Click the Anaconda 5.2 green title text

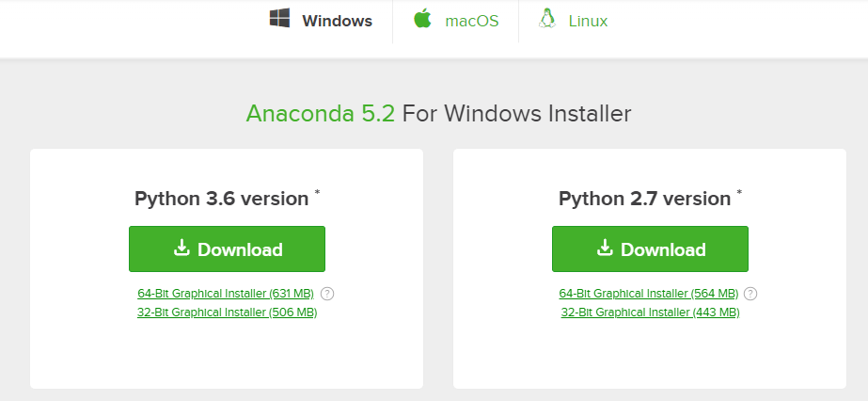point(321,114)
